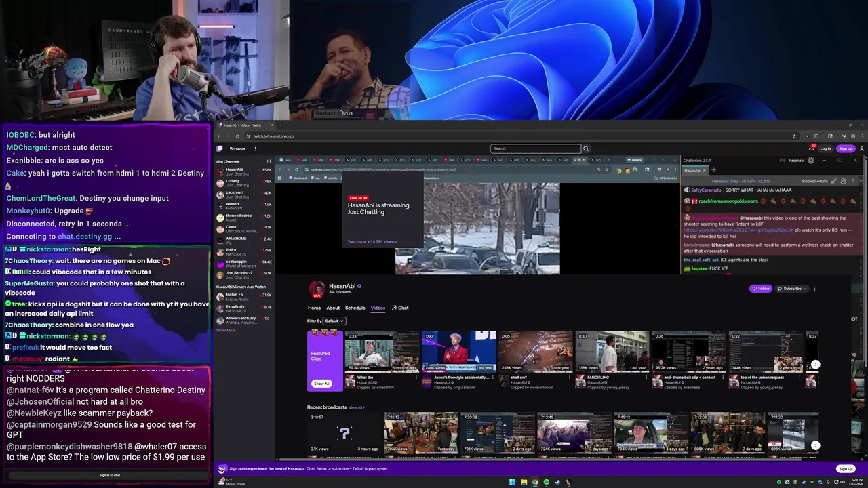Viewport: 868px width, 488px height.
Task: Click the Browse link
Action: [237, 148]
